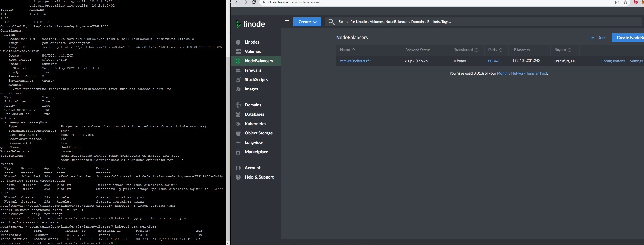
Task: Open Object Storage bucket icon
Action: coord(238,133)
